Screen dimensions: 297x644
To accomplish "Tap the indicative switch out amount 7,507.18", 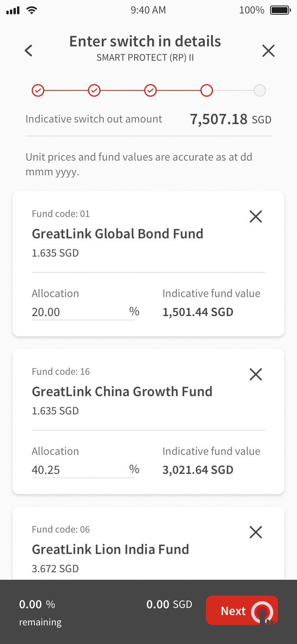I will [x=219, y=119].
